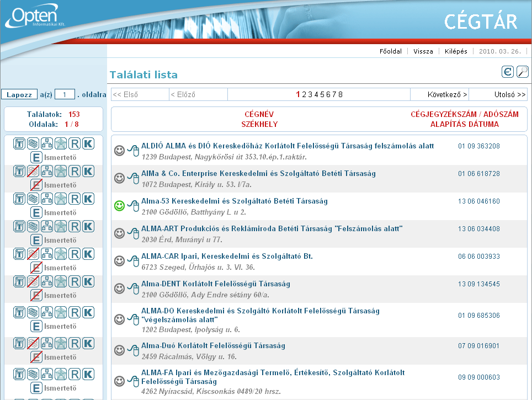532x400 pixels.
Task: Open the stacked-books icon for ALDIÓ ALMA és DIÓ
Action: [33, 144]
